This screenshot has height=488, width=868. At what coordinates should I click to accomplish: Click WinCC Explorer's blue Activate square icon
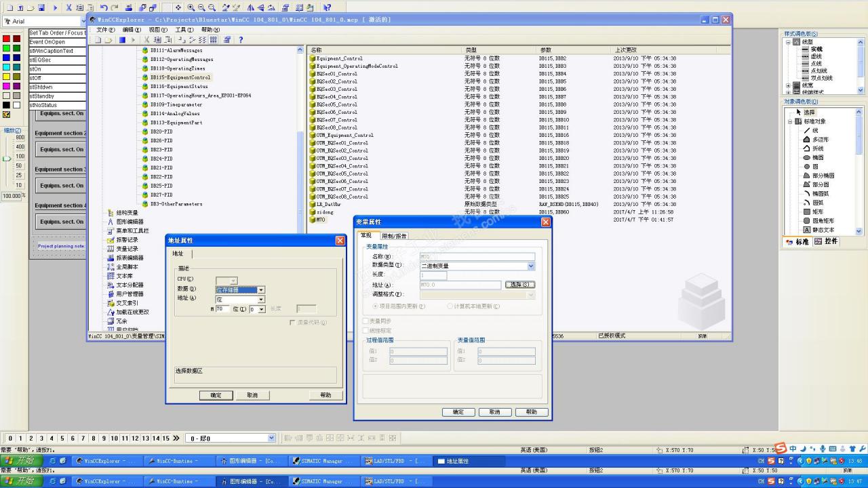[x=122, y=40]
